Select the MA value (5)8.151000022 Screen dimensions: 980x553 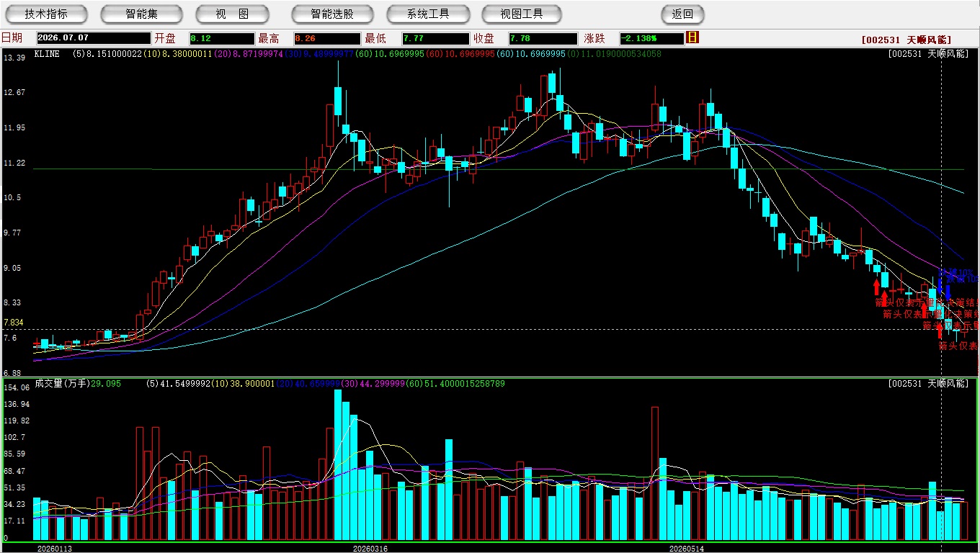[107, 54]
